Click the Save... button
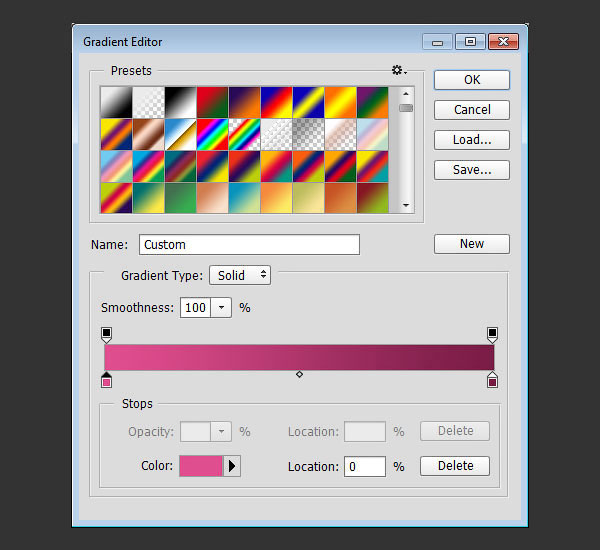Viewport: 600px width, 550px height. 472,170
